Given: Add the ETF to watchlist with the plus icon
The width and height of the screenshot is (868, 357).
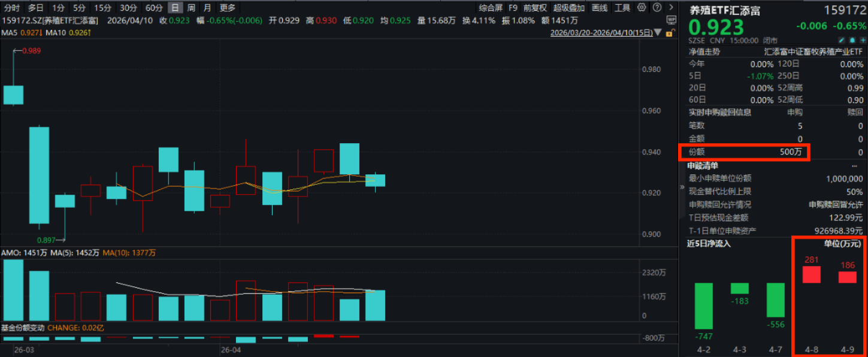Looking at the screenshot, I should coord(863,40).
